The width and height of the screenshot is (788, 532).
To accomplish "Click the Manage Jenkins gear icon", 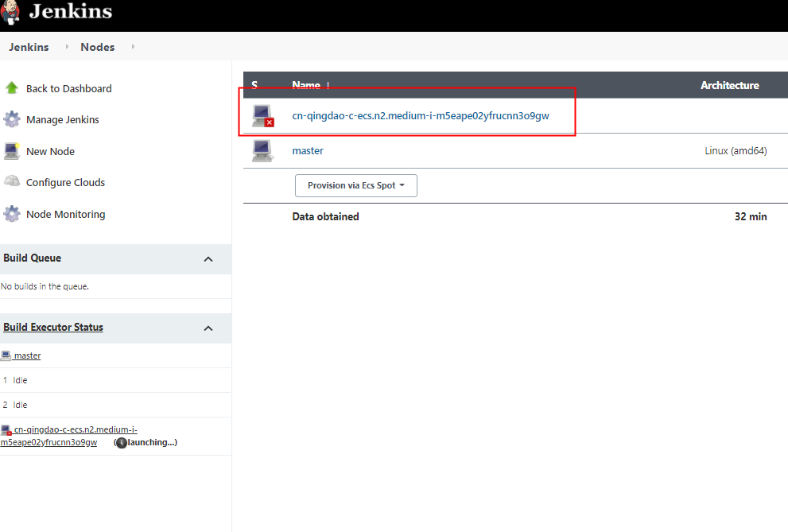I will 12,119.
